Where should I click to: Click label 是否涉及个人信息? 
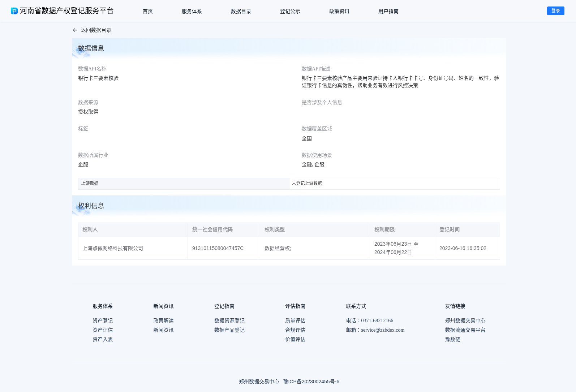coord(322,102)
